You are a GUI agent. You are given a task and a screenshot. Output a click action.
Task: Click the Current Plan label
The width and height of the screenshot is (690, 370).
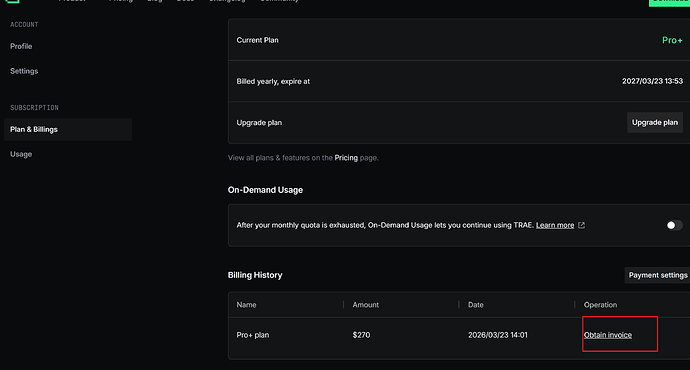257,40
